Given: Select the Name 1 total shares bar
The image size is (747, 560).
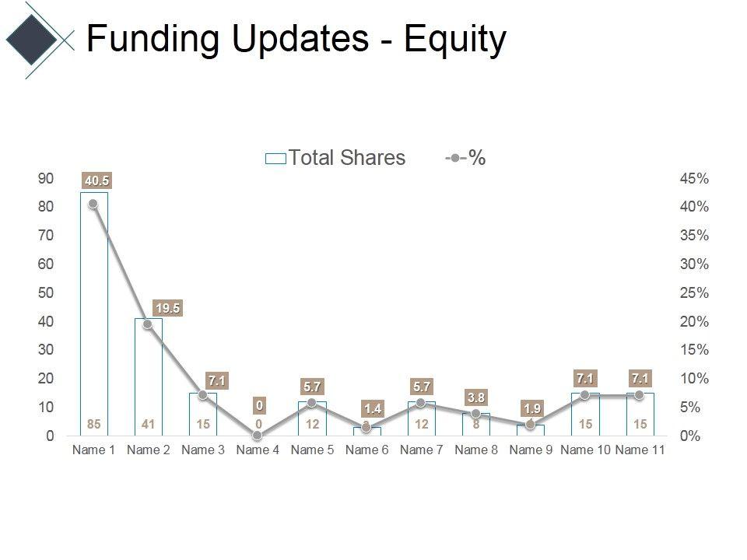Looking at the screenshot, I should click(x=94, y=311).
